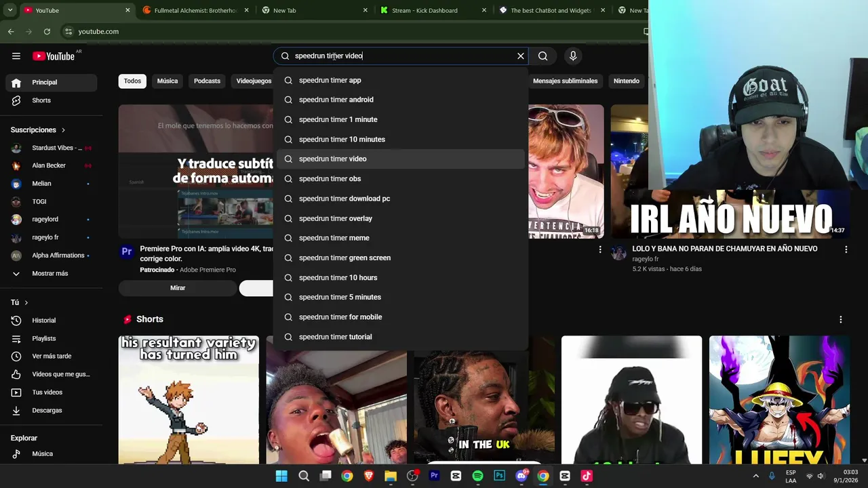Close the YouTube browser tab
Image resolution: width=868 pixels, height=488 pixels.
pyautogui.click(x=127, y=10)
